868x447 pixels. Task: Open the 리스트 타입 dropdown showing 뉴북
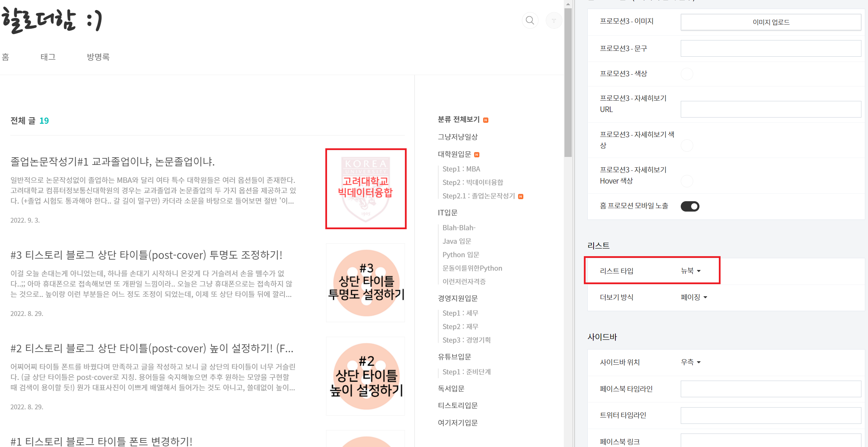coord(690,271)
